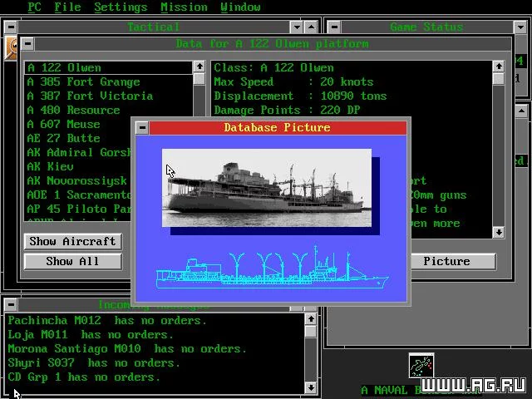Select AP 45 Piloto Pardo entry
This screenshot has height=399, width=532.
tap(78, 209)
